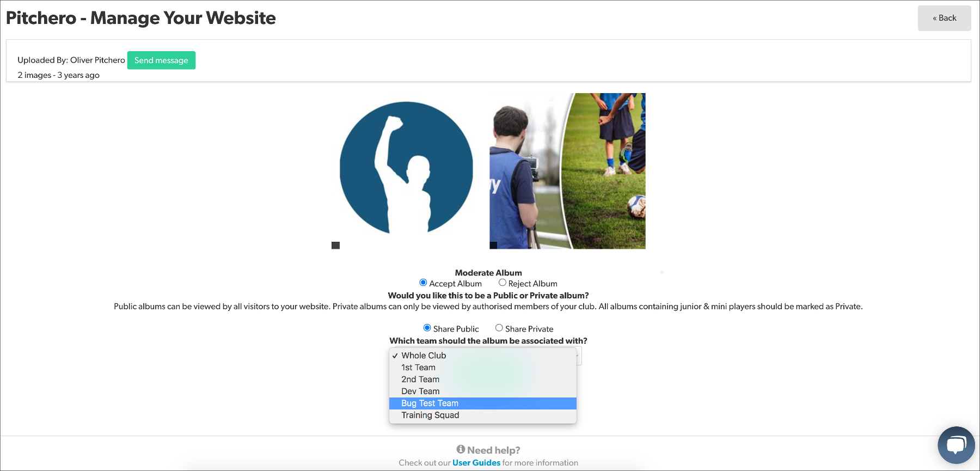Pick 1st Team from the team list
Screen dimensions: 980x471
(483, 368)
